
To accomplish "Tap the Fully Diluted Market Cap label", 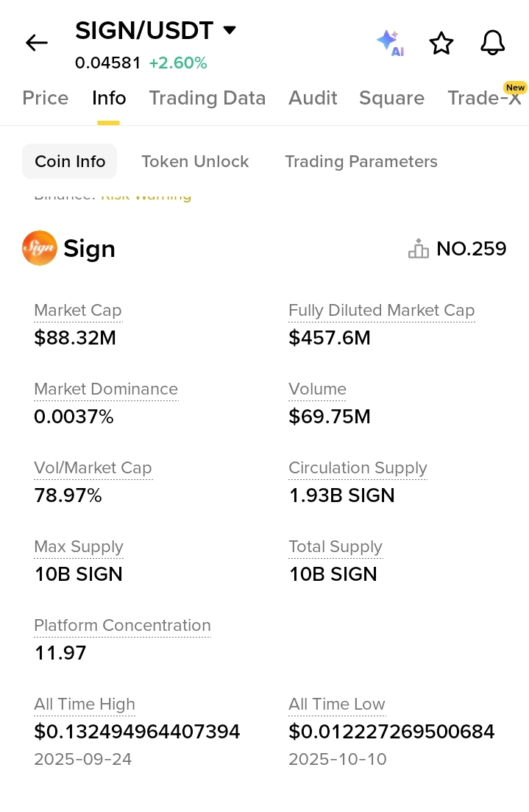I will [381, 311].
